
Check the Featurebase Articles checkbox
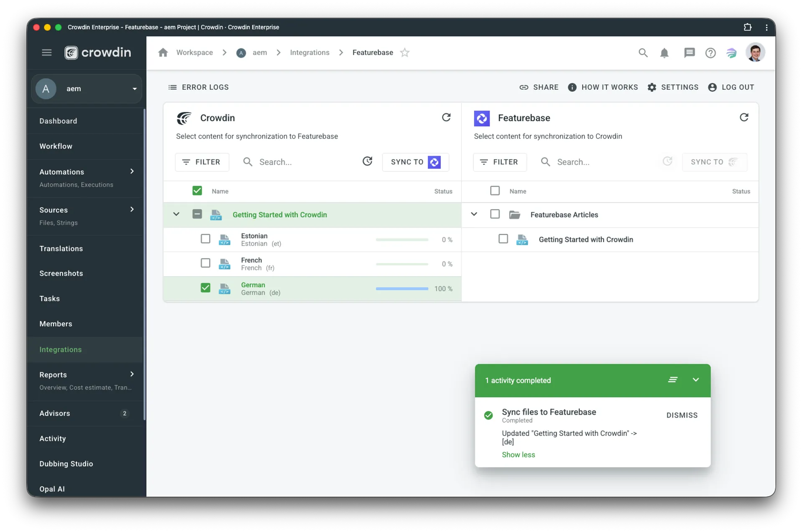coord(495,214)
